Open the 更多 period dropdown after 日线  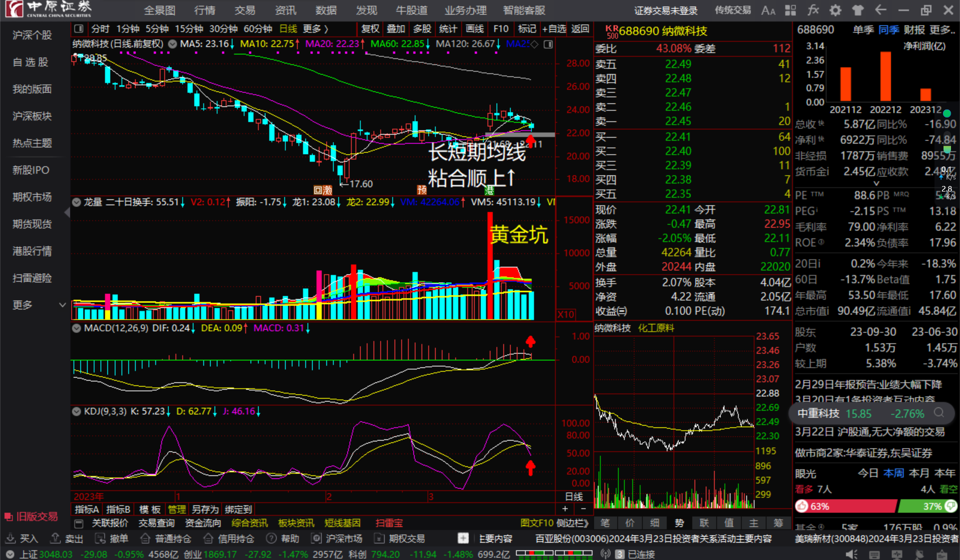(315, 29)
